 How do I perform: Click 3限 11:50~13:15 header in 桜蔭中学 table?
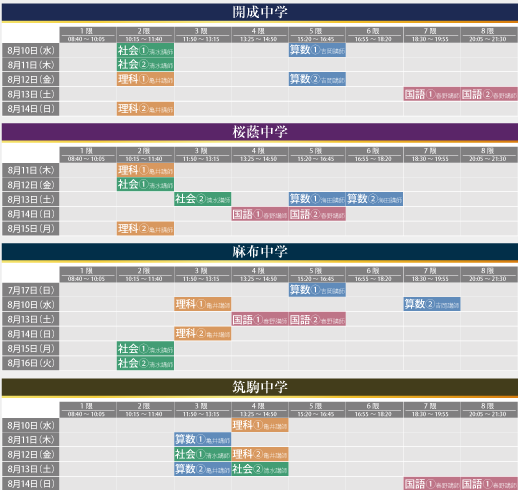[x=203, y=155]
